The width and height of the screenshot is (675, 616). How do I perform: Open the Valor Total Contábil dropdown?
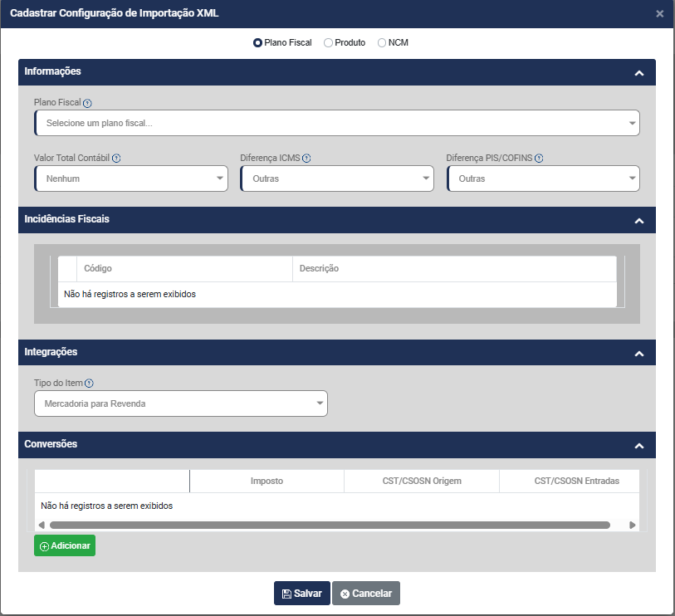pos(131,178)
